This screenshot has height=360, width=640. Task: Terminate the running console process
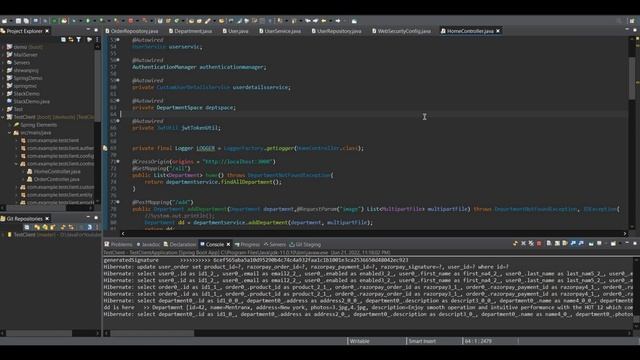(x=539, y=244)
